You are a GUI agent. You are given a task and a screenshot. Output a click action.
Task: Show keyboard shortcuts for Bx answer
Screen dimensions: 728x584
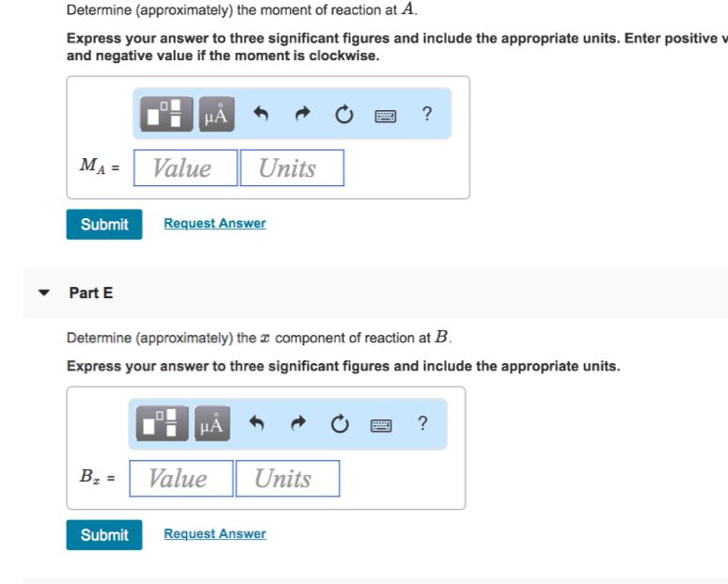(x=382, y=426)
